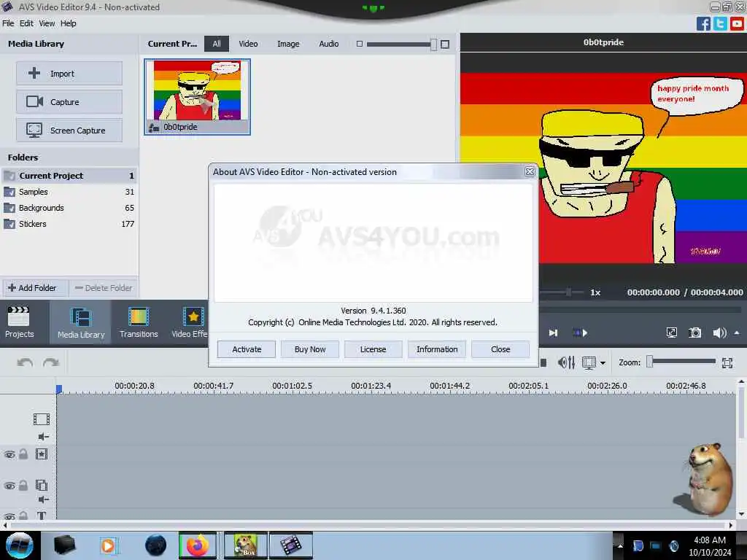
Task: Click the zoom to fit timeline icon
Action: click(x=727, y=363)
